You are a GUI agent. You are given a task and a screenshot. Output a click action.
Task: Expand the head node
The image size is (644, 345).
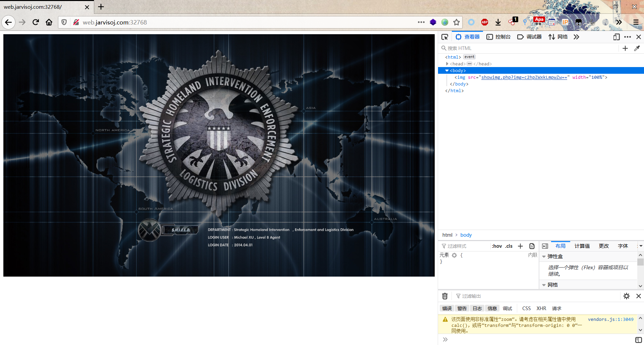coord(447,64)
